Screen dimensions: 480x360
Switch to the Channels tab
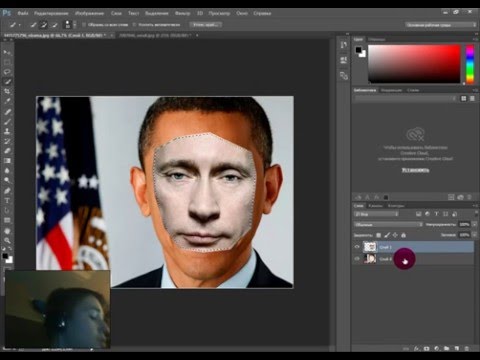tap(375, 206)
